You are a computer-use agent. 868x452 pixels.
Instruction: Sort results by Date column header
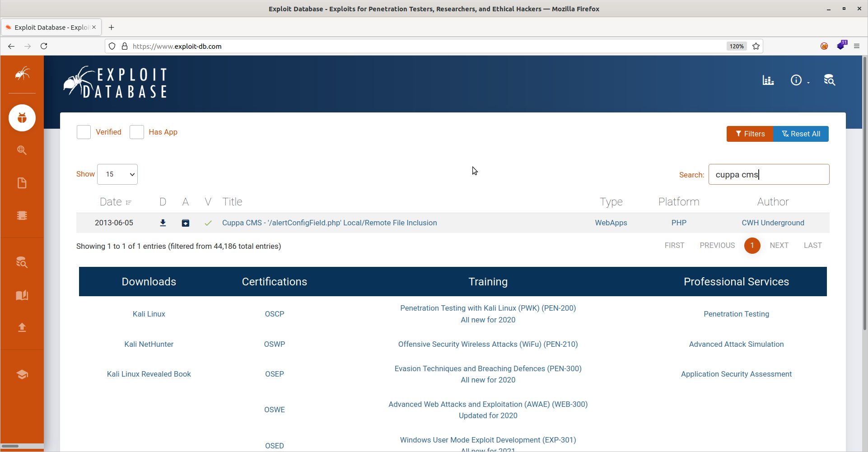click(116, 202)
